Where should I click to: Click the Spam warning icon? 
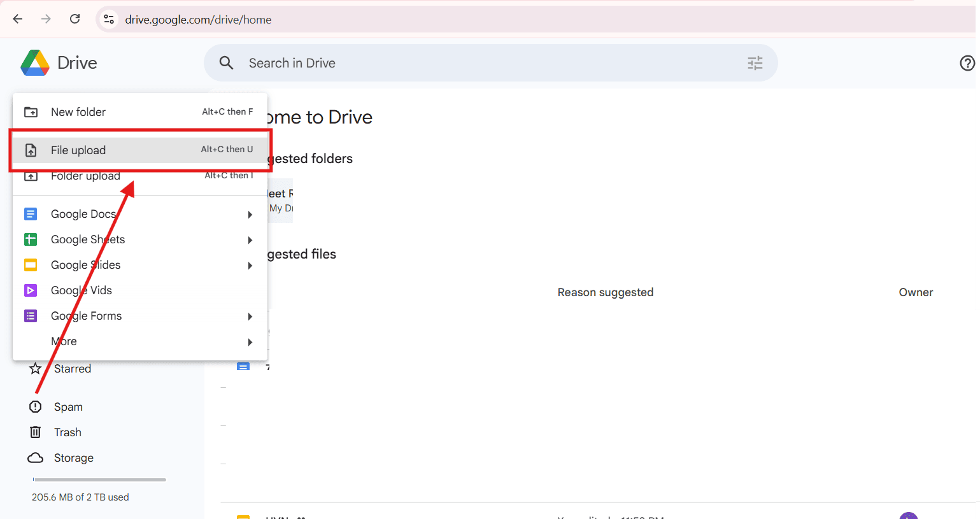(x=36, y=407)
